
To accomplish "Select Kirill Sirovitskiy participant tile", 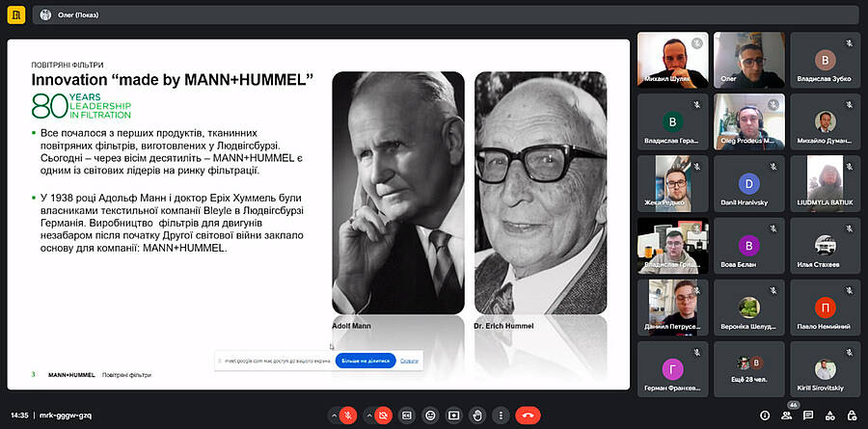I will tap(825, 369).
